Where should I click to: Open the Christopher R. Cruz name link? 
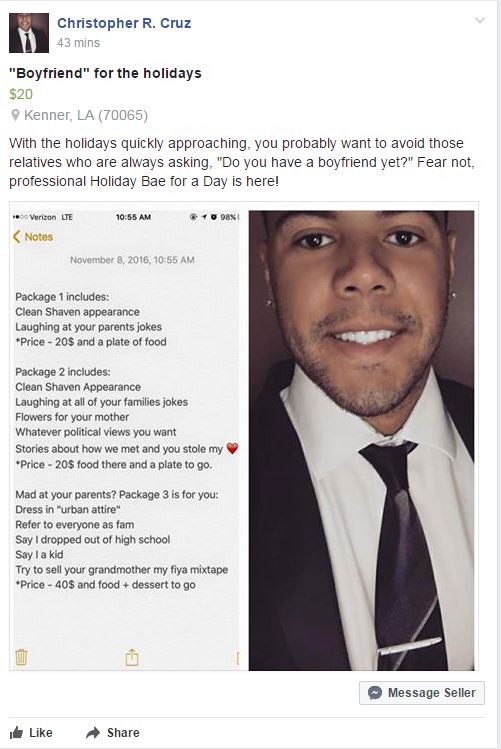point(124,23)
